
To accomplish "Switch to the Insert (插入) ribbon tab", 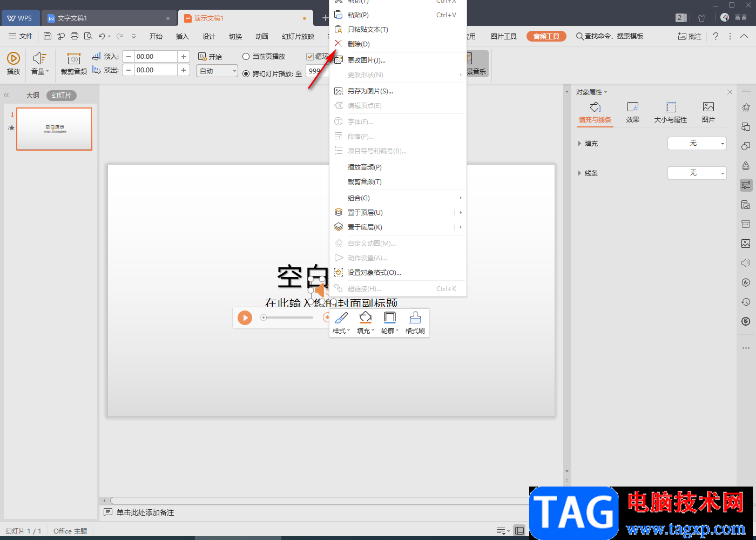I will pos(183,36).
